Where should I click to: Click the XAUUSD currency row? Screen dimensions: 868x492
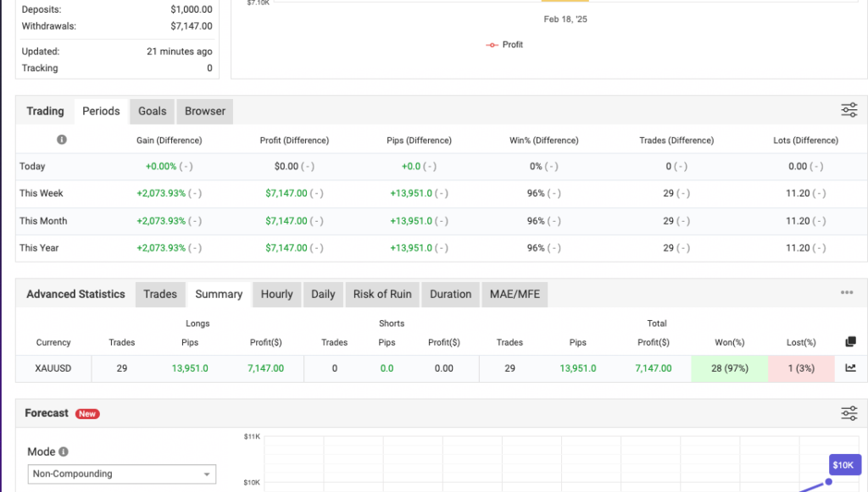[x=425, y=368]
